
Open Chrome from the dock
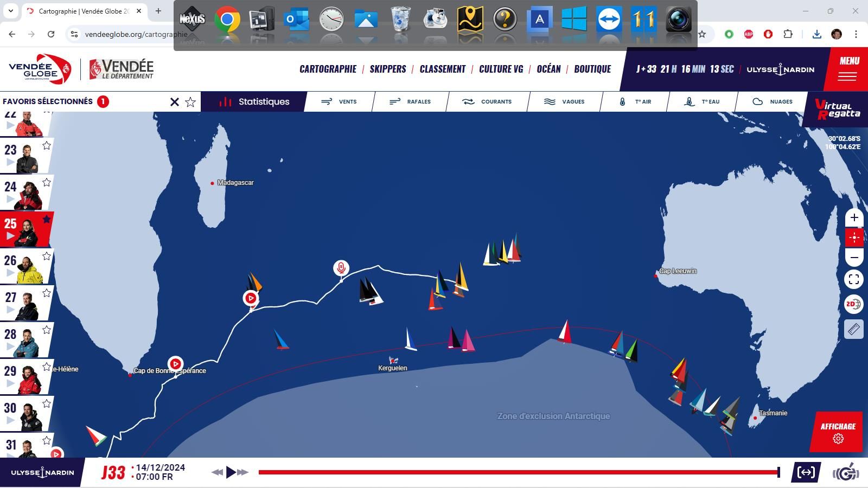tap(227, 20)
